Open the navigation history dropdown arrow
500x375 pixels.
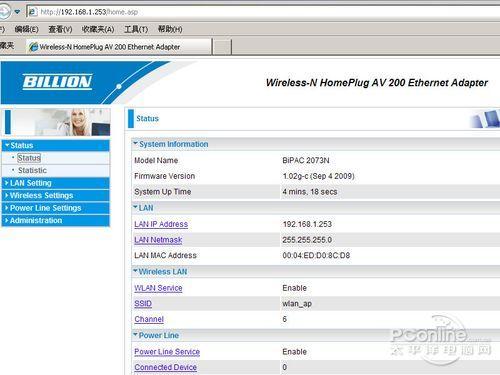pos(17,12)
